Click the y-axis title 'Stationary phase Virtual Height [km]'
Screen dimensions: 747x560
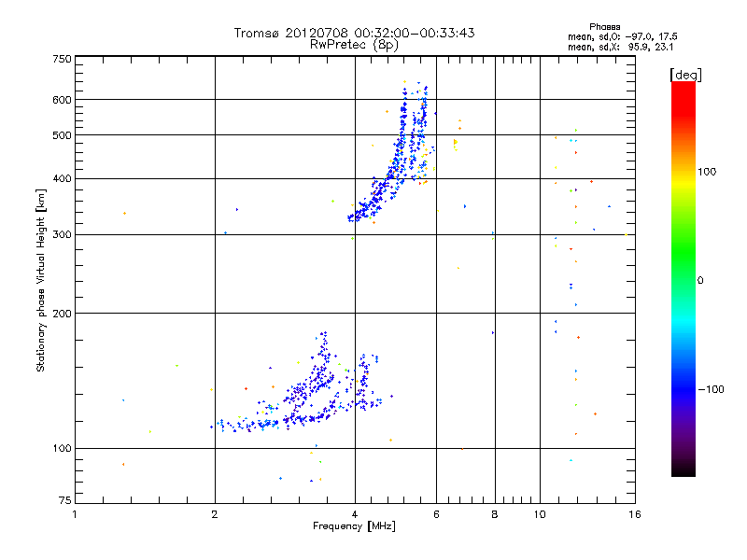[x=41, y=281]
